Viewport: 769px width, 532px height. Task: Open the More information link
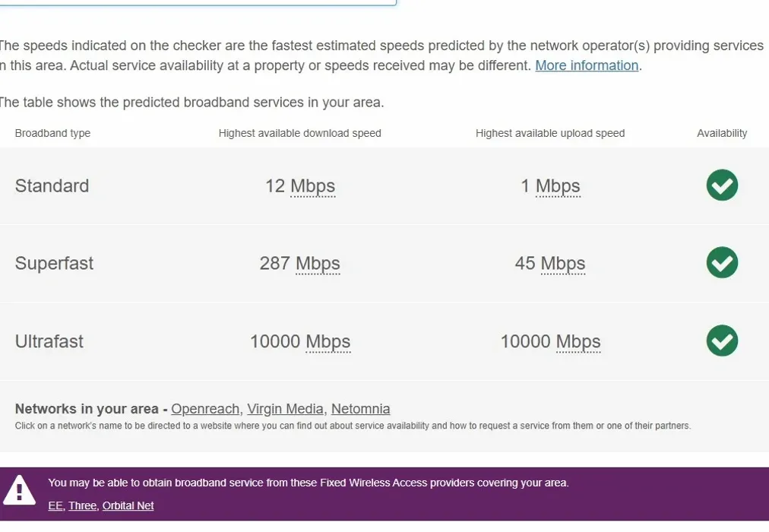586,65
